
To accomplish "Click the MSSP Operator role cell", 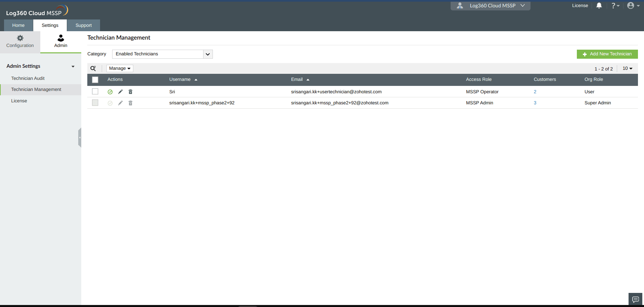I will pyautogui.click(x=482, y=92).
